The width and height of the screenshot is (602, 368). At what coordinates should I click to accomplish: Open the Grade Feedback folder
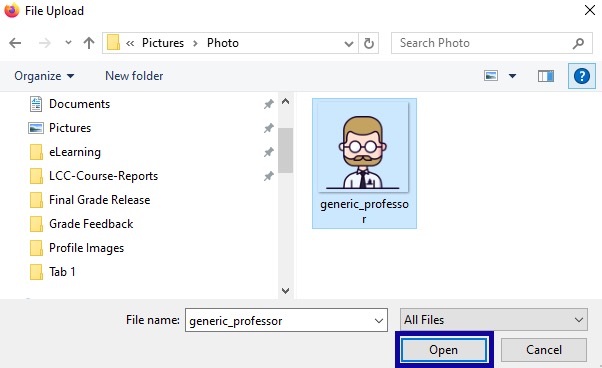tap(91, 224)
